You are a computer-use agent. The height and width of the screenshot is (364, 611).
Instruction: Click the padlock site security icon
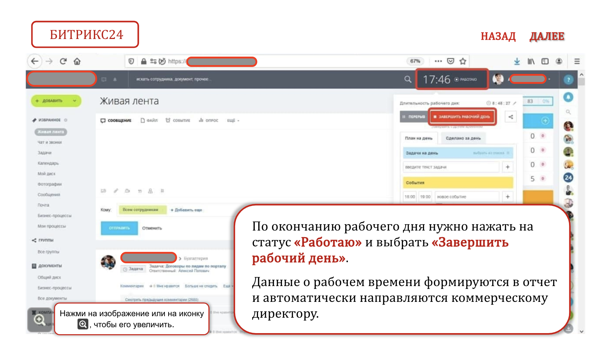144,61
